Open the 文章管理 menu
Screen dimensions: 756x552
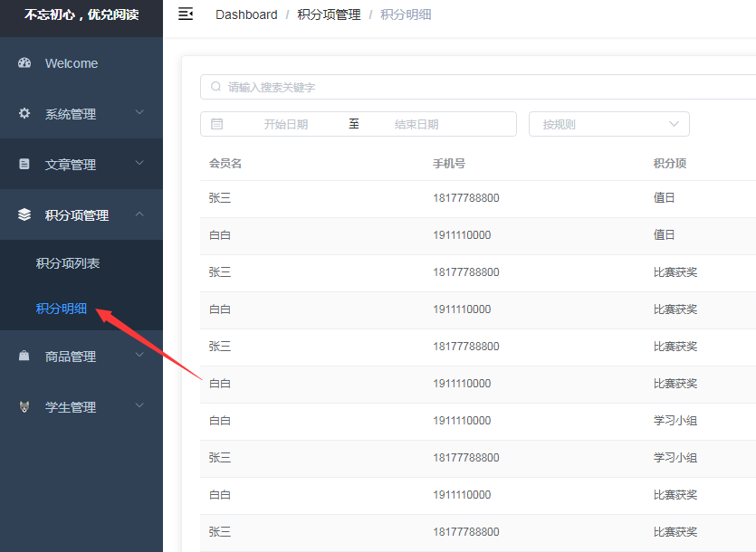point(81,165)
